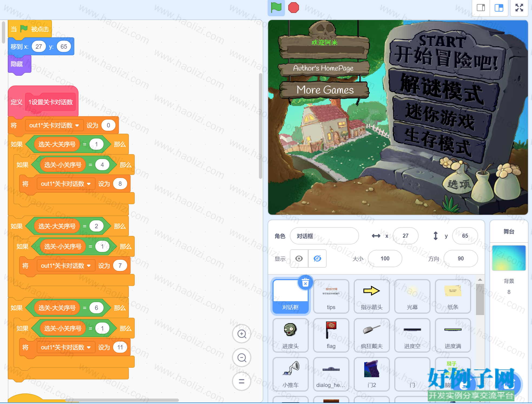This screenshot has height=404, width=532.
Task: Click the 隐藏 hide block
Action: tap(19, 64)
